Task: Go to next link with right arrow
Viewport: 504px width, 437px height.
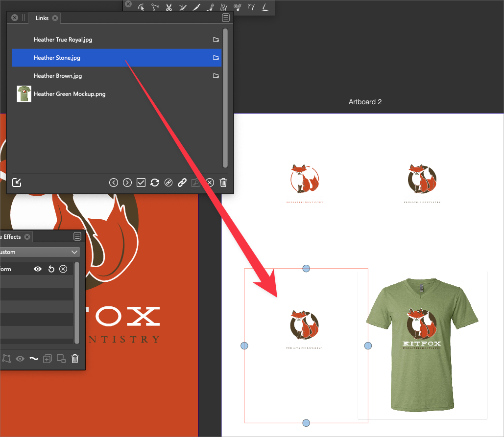Action: click(127, 183)
